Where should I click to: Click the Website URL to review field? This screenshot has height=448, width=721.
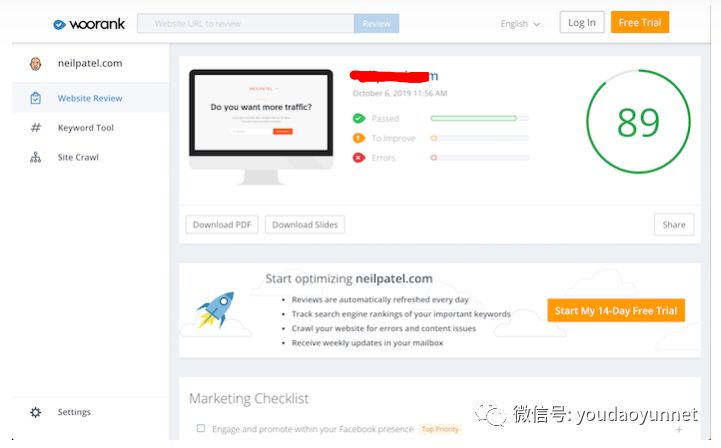246,23
